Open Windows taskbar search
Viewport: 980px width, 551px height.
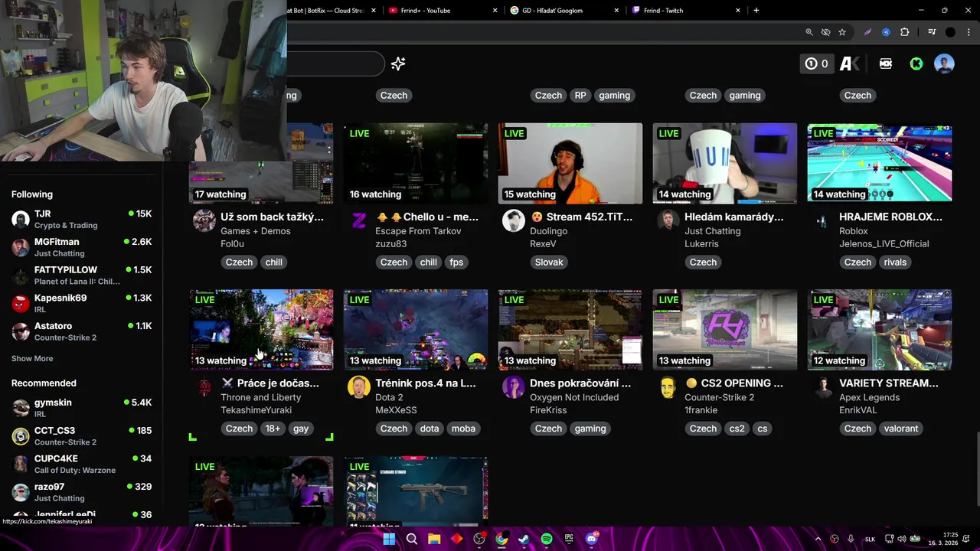pyautogui.click(x=412, y=539)
